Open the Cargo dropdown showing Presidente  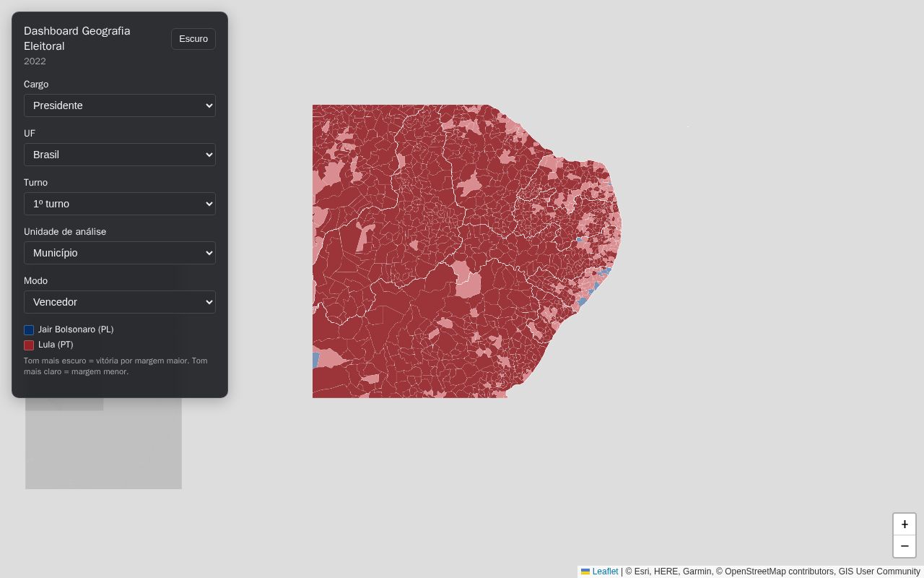[x=120, y=105]
